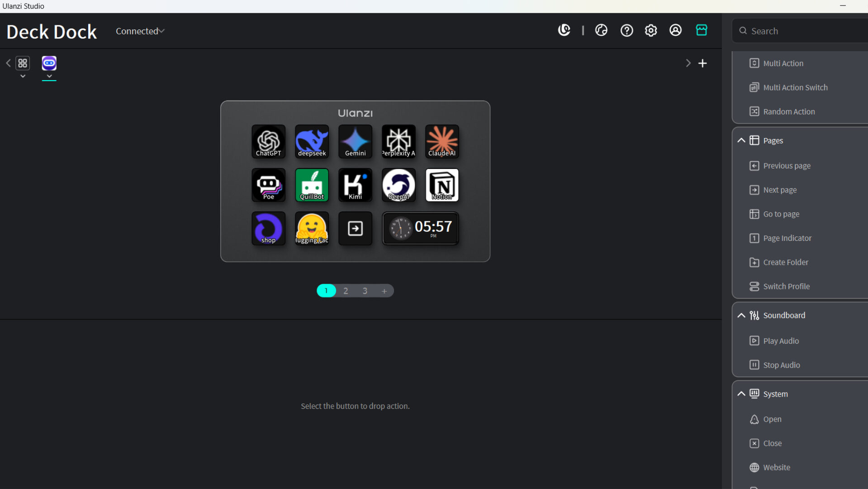
Task: Select the AI robot profile icon
Action: tap(49, 63)
